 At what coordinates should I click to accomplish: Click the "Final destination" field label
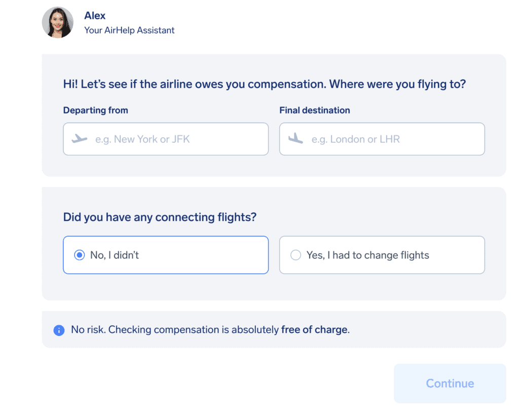314,110
